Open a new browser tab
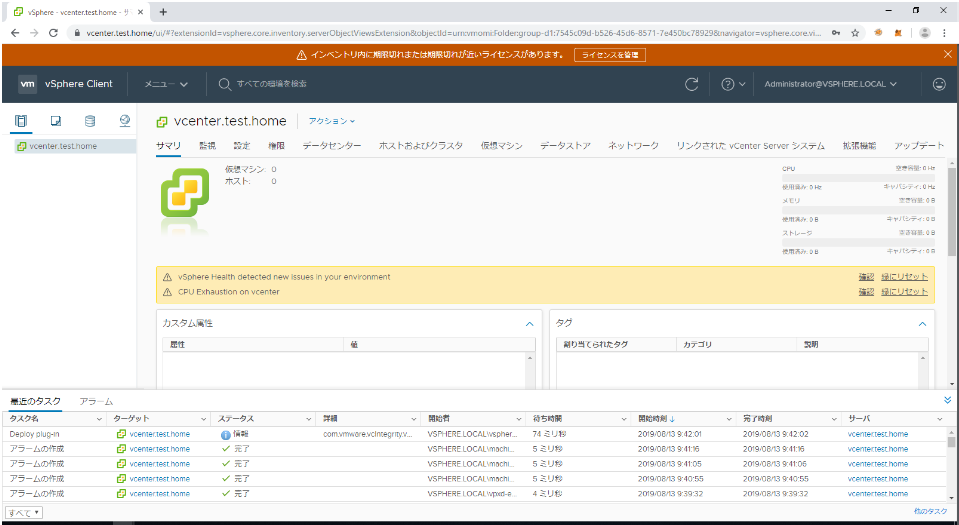 [163, 12]
